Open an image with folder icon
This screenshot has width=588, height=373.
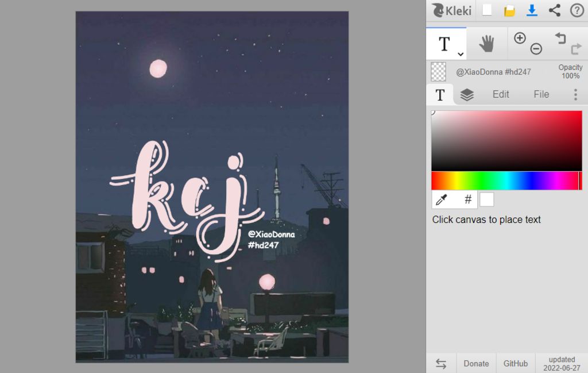pos(509,10)
